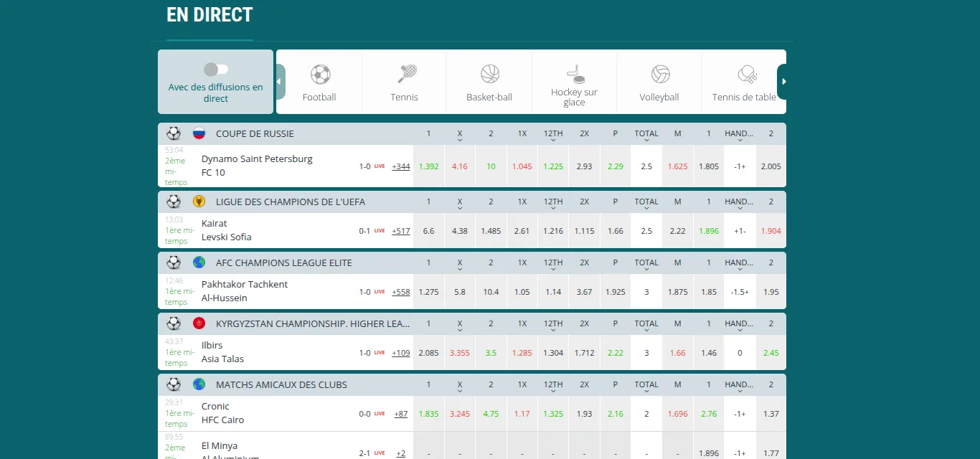Image resolution: width=980 pixels, height=459 pixels.
Task: Choose the Basket-ball icon
Action: [490, 74]
